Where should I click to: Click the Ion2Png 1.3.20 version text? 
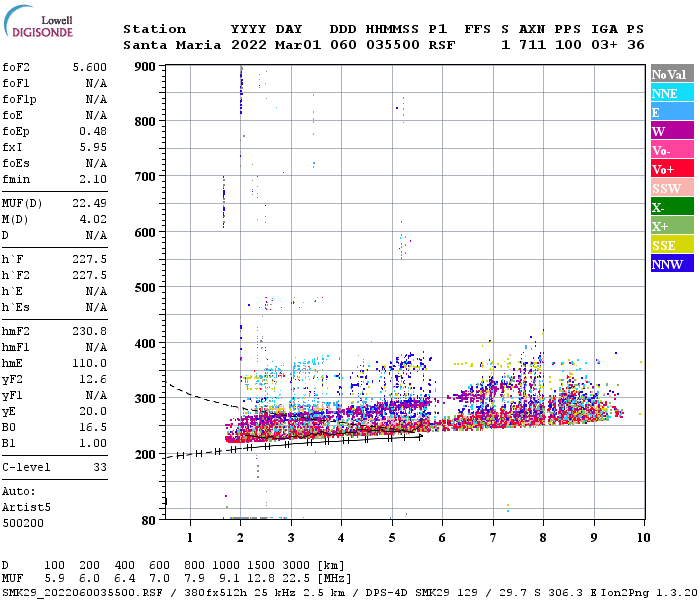coord(649,593)
